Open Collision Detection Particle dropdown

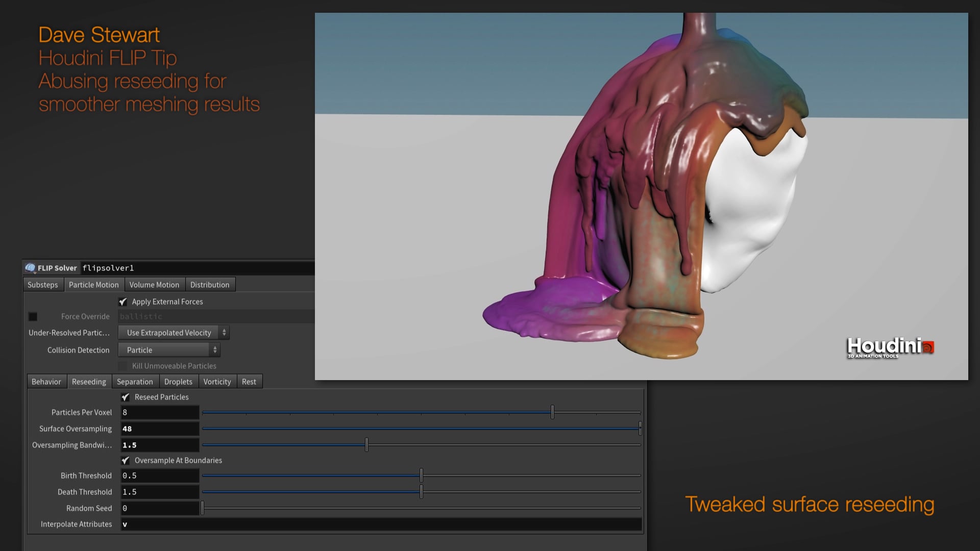pyautogui.click(x=169, y=350)
